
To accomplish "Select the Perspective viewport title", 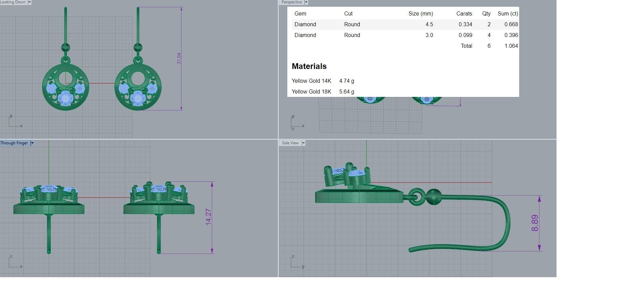I will pos(292,2).
